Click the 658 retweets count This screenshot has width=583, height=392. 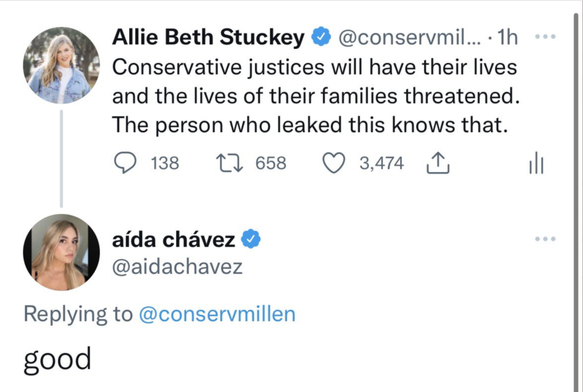(x=270, y=164)
